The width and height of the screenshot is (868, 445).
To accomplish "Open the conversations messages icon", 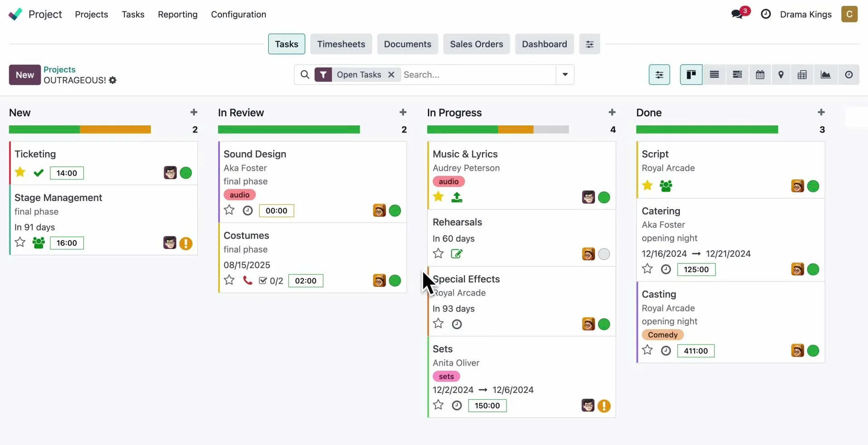I will [x=737, y=14].
